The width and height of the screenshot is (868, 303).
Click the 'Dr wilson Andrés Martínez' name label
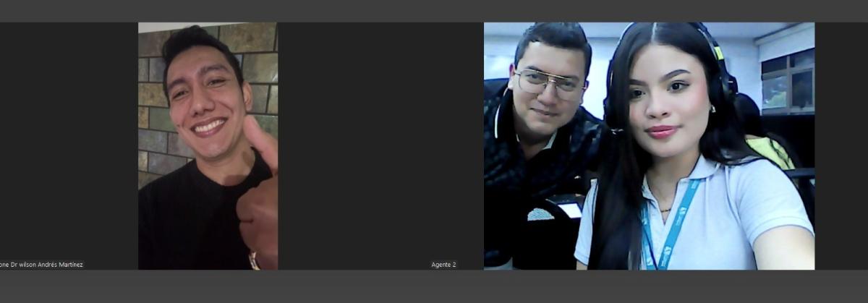[x=42, y=265]
